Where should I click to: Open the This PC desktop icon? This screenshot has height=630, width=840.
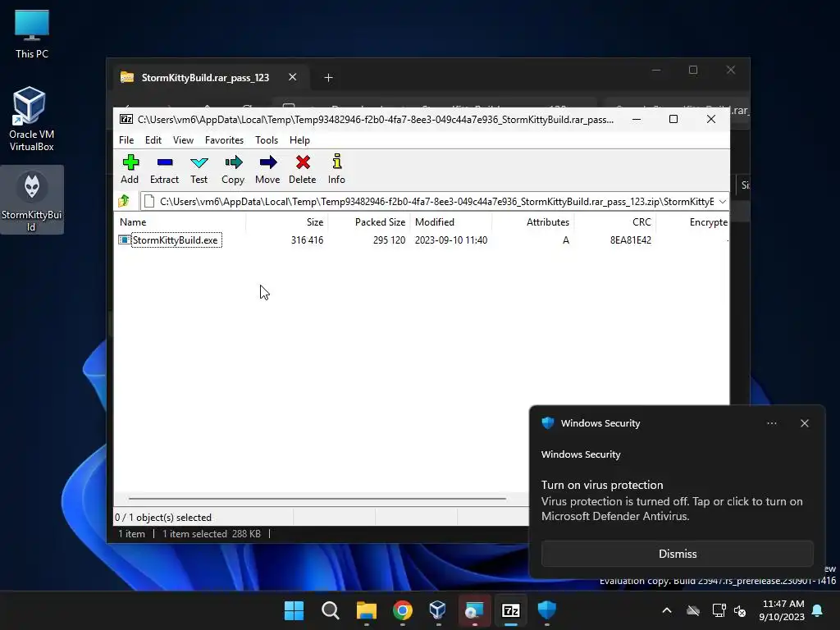point(32,34)
